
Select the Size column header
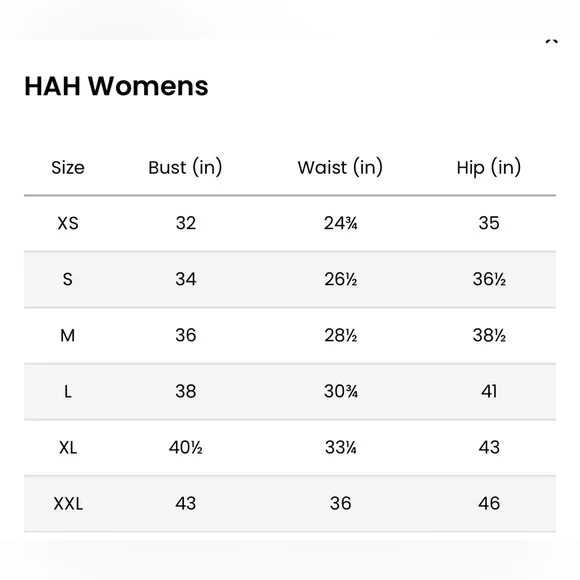click(x=68, y=168)
